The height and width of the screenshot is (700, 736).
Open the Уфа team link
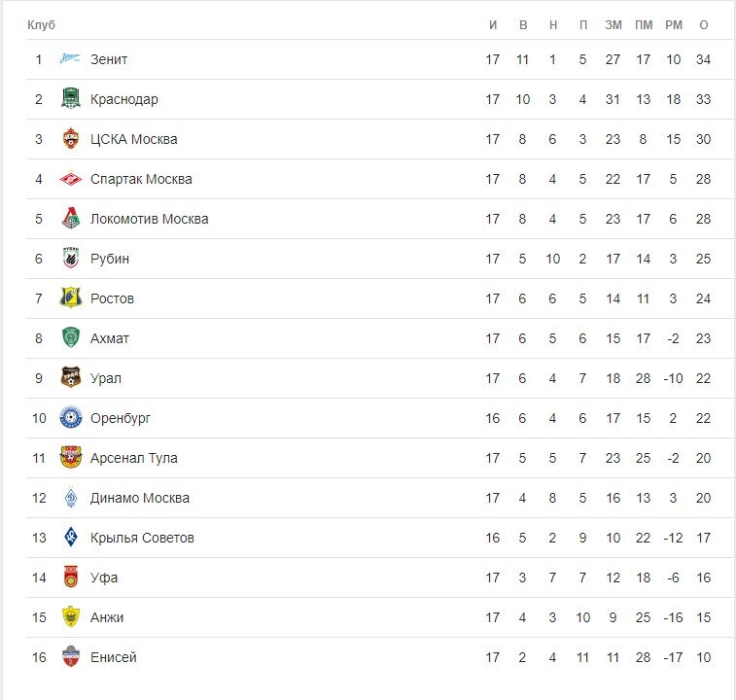pos(104,577)
